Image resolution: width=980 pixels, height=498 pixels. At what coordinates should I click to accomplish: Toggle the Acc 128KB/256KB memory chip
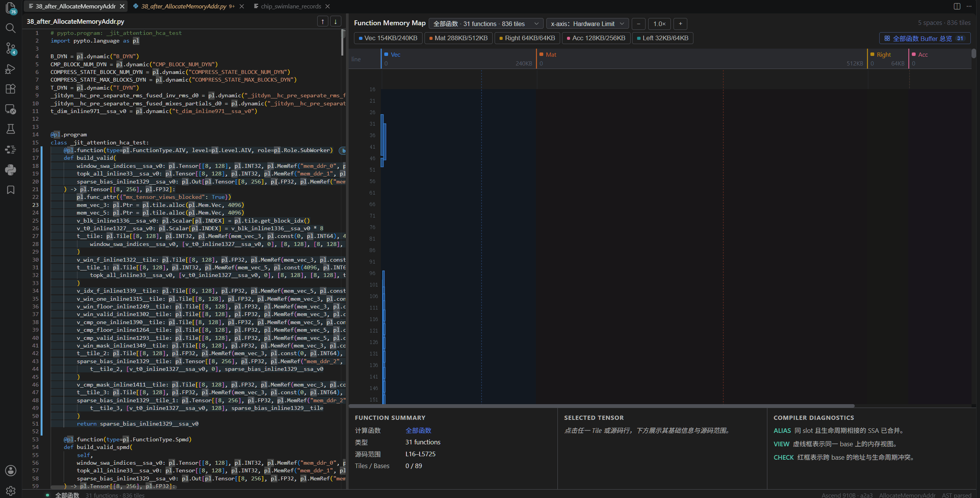pyautogui.click(x=596, y=38)
